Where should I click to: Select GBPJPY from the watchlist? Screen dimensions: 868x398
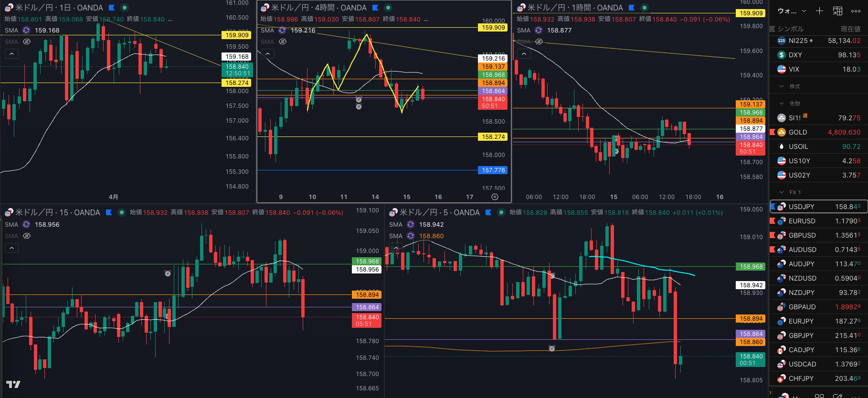801,335
